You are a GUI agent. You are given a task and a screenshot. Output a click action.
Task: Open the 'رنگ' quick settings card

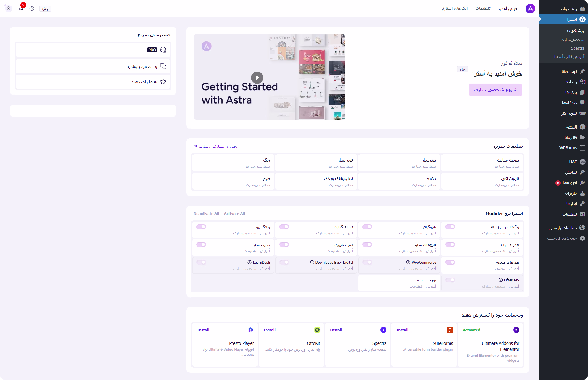(x=233, y=163)
